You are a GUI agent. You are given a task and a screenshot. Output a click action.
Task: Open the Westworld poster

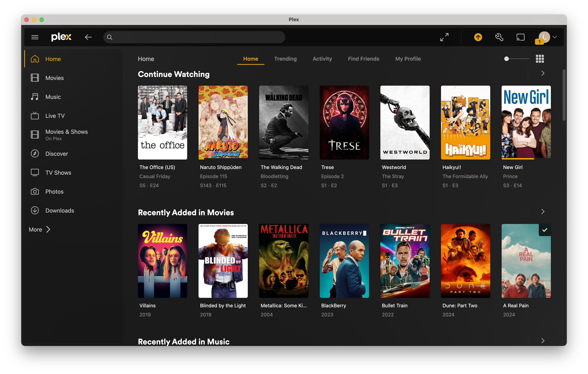coord(405,122)
